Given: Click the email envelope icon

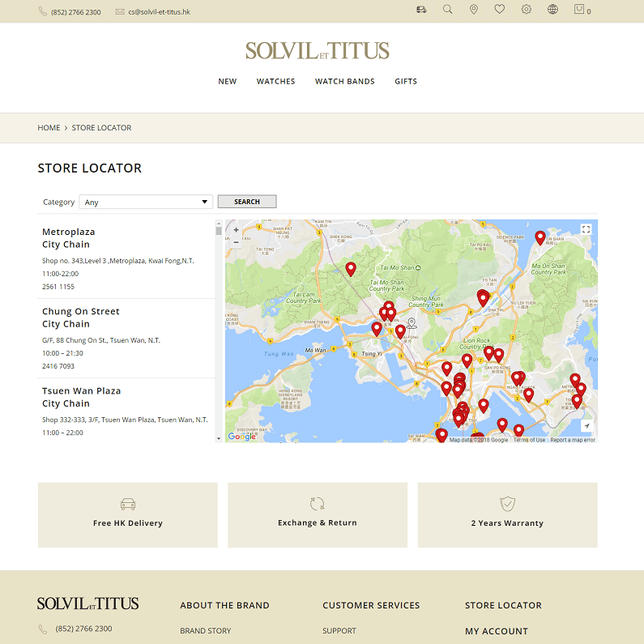Looking at the screenshot, I should (x=120, y=12).
